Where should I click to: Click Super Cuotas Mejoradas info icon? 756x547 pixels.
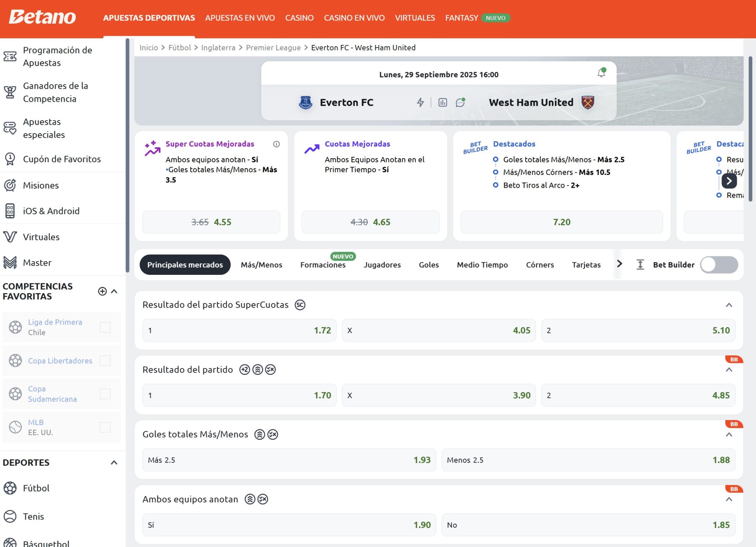(x=276, y=144)
